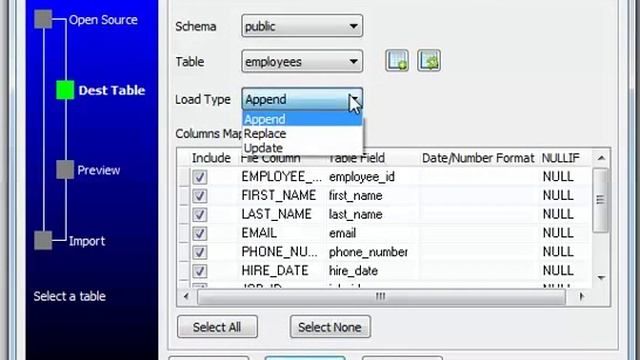640x360 pixels.
Task: Click the EMPLOYEE_... file column cell
Action: click(282, 177)
